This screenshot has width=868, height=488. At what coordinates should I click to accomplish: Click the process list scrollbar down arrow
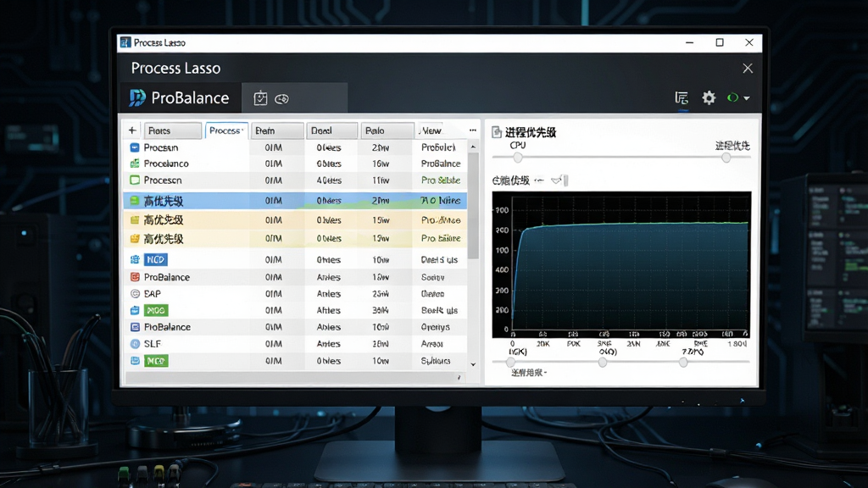[x=473, y=364]
